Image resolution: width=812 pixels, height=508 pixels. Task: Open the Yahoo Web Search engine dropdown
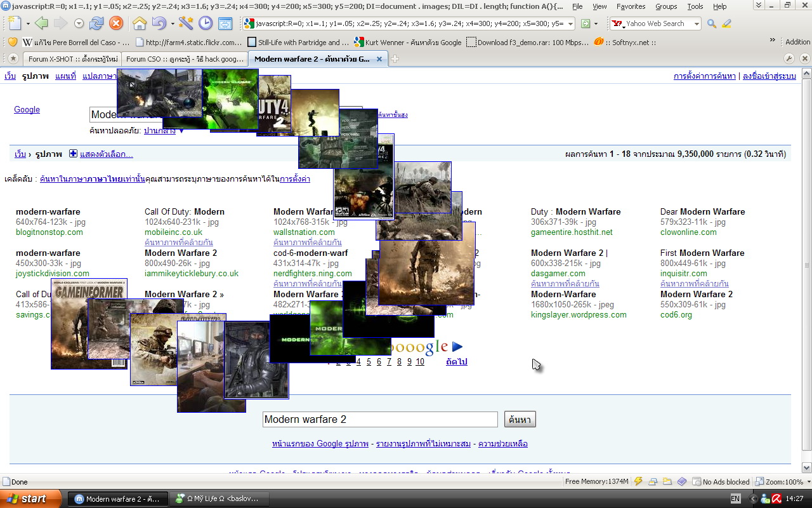point(696,24)
